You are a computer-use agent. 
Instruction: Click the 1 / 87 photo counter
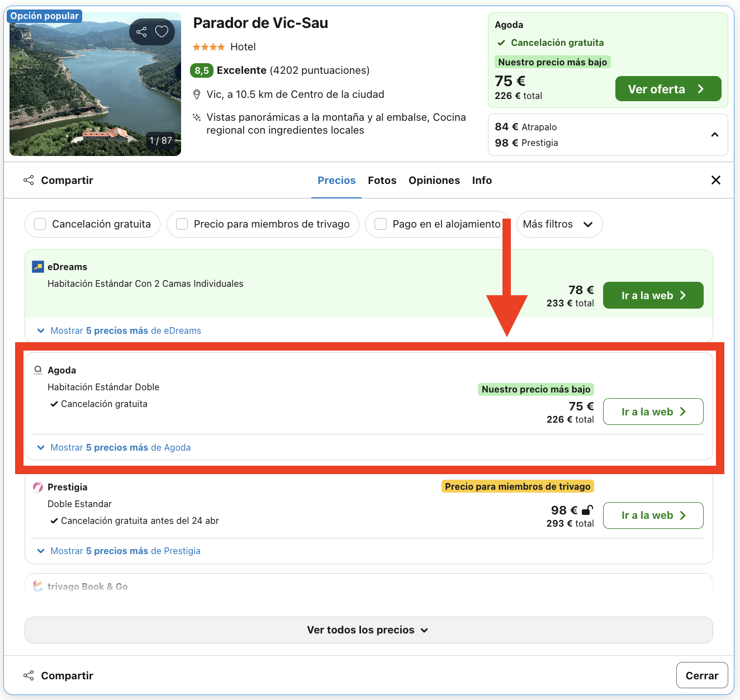click(x=161, y=140)
